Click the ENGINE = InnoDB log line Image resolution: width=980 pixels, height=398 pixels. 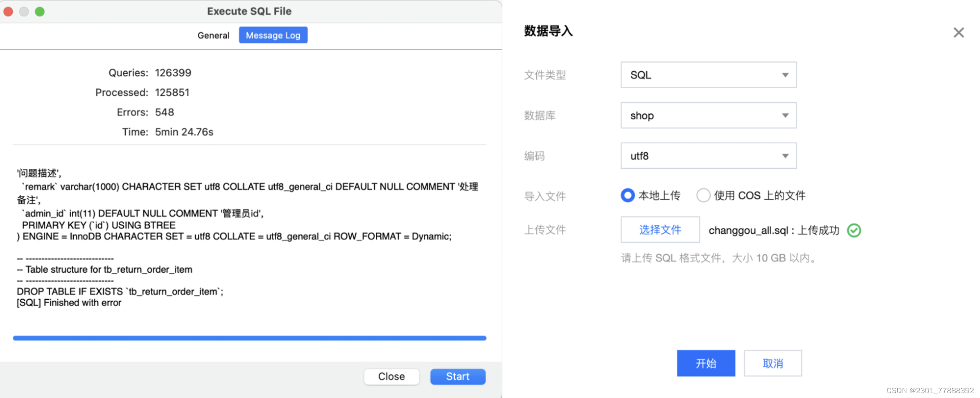click(234, 237)
